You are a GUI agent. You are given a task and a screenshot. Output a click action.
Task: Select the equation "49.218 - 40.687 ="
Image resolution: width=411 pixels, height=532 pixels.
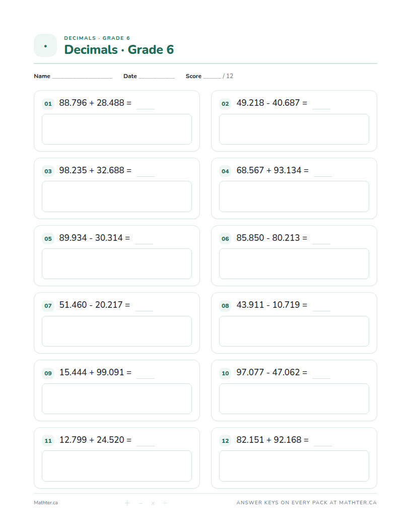pyautogui.click(x=272, y=102)
